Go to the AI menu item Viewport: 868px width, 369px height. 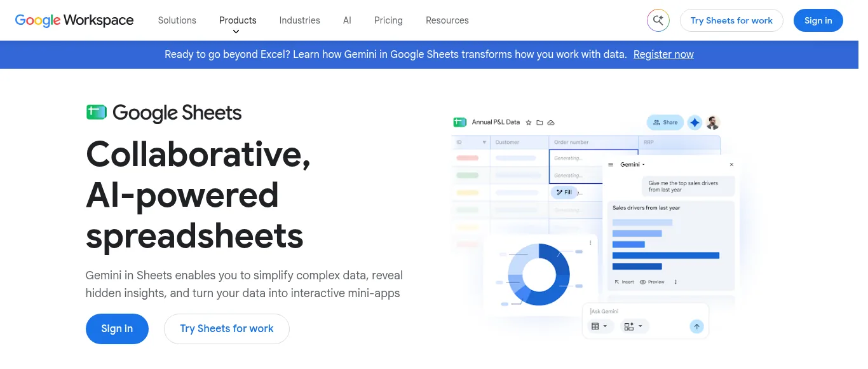click(x=347, y=20)
